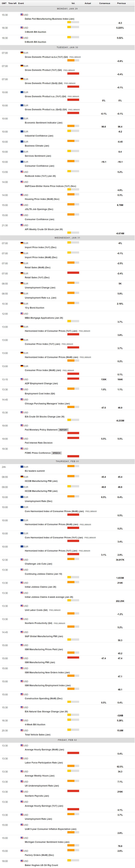Click the volatility bar for 3-Month Bill Auction

(73, 27)
